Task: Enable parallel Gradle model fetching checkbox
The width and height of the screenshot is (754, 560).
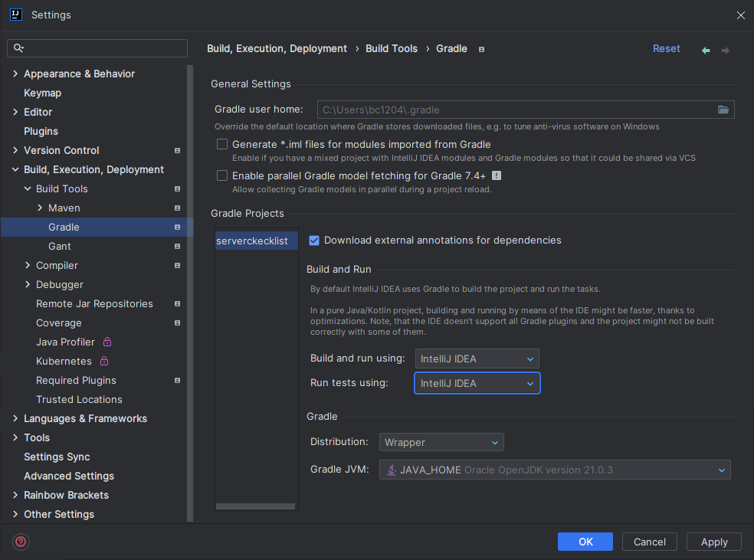Action: click(x=222, y=175)
